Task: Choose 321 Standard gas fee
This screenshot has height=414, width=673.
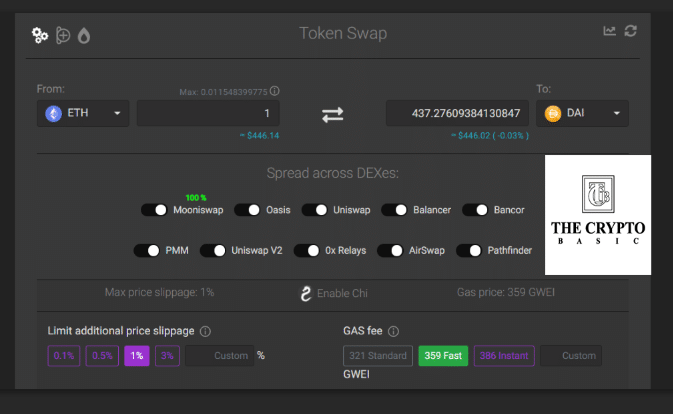Action: point(378,356)
